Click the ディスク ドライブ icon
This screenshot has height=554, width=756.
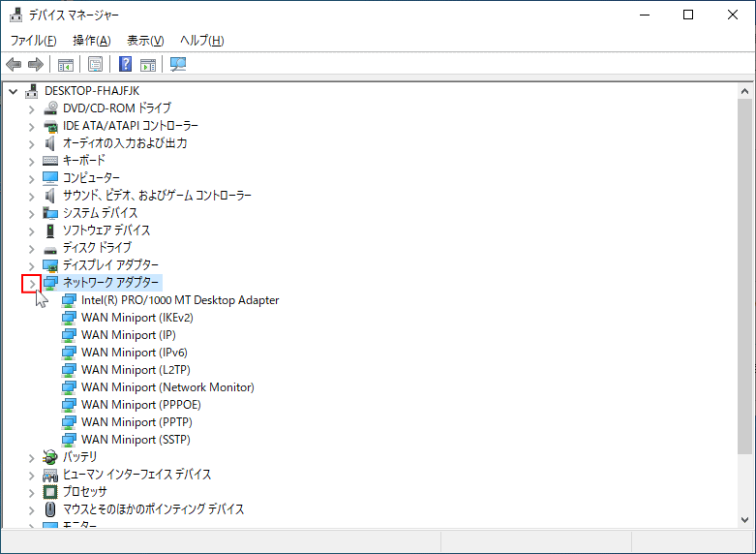click(x=50, y=249)
